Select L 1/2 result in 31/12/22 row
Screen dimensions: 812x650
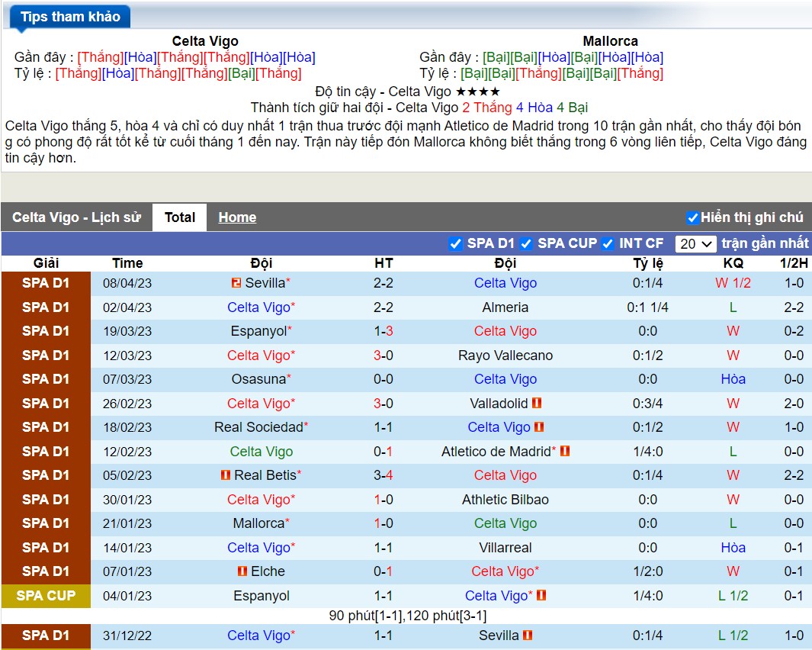pyautogui.click(x=733, y=636)
